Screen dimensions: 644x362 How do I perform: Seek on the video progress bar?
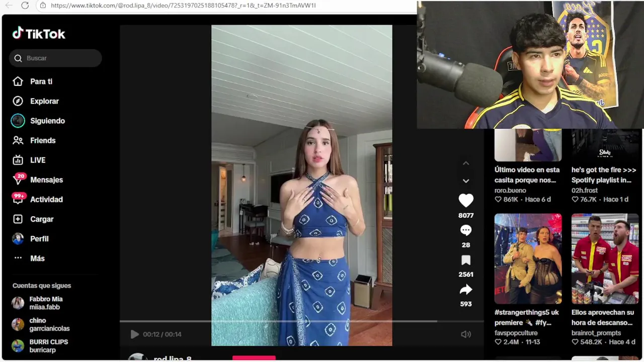click(x=301, y=321)
